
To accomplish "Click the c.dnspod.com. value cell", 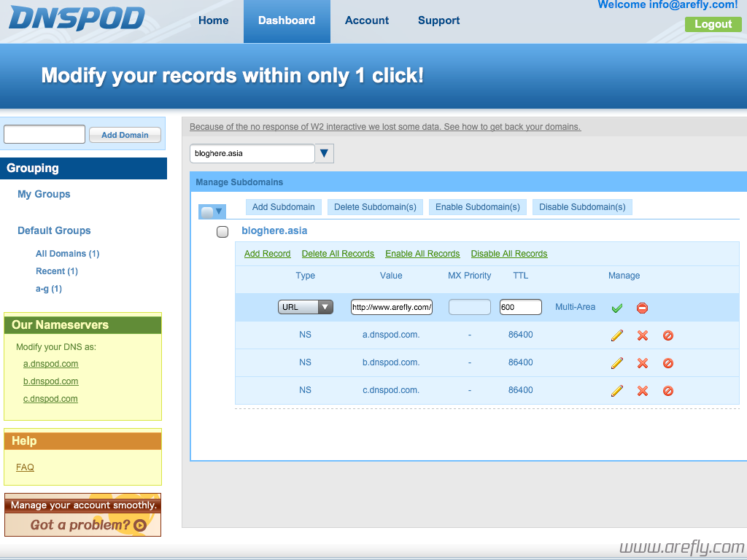I will [391, 390].
